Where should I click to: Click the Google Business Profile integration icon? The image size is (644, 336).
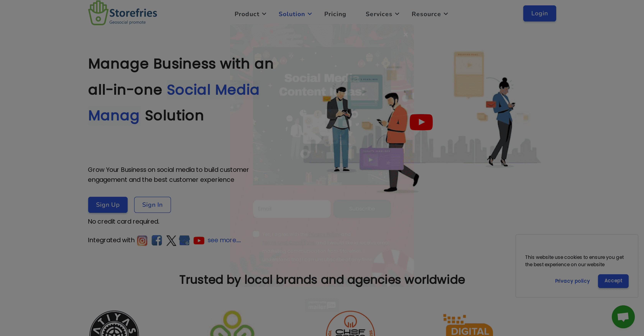click(x=185, y=240)
